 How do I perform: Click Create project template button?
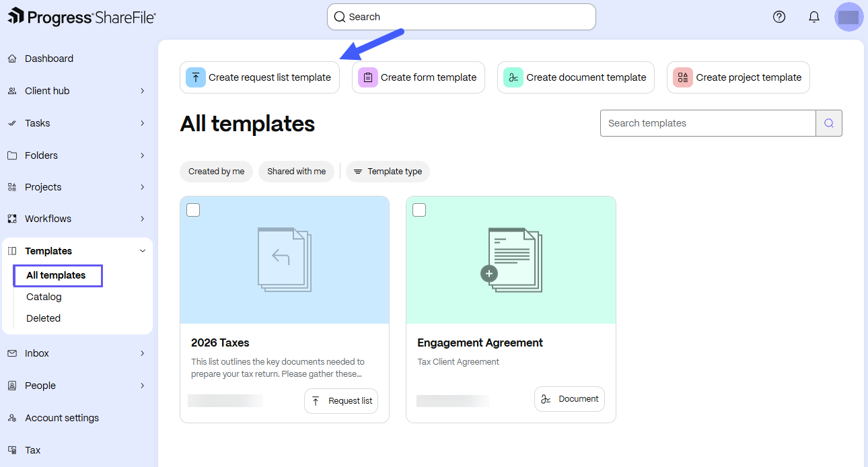738,77
